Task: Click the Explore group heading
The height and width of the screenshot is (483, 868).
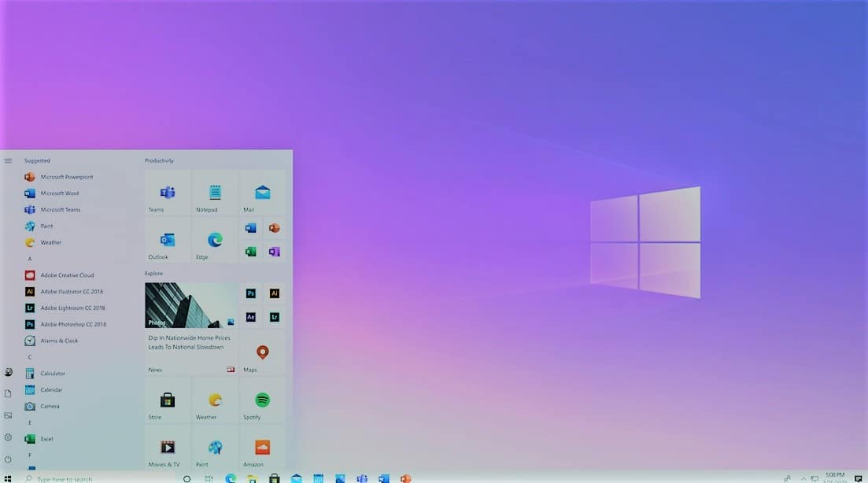Action: tap(154, 274)
